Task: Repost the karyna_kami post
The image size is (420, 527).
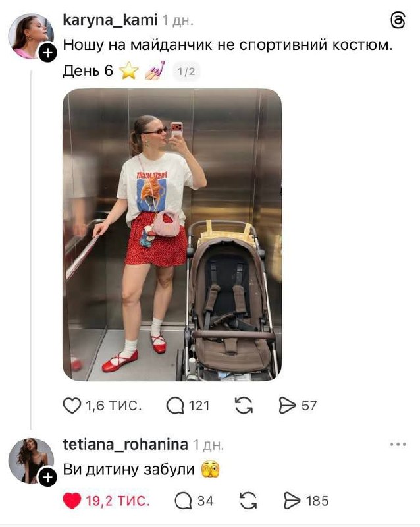Action: coord(244,405)
